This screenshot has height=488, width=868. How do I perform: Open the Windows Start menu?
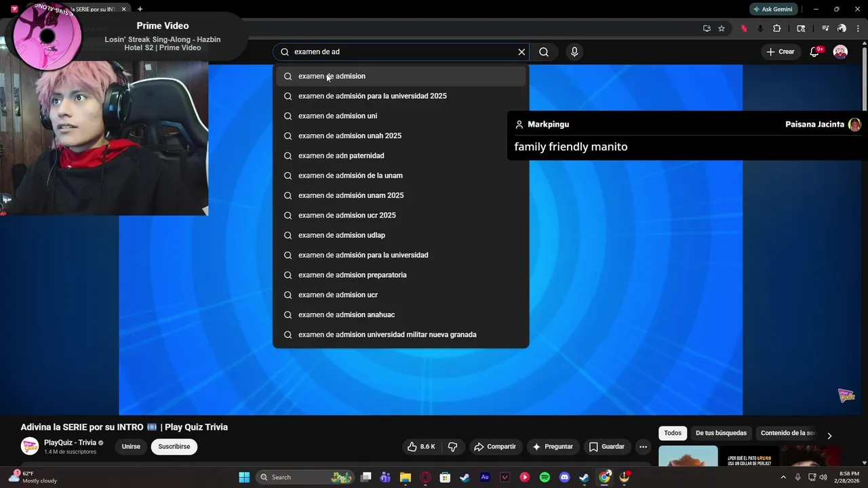[x=244, y=477]
